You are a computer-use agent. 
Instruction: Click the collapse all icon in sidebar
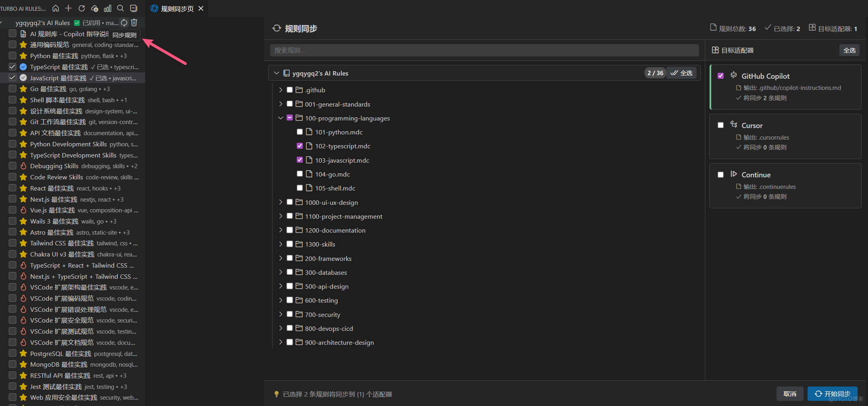coord(134,8)
